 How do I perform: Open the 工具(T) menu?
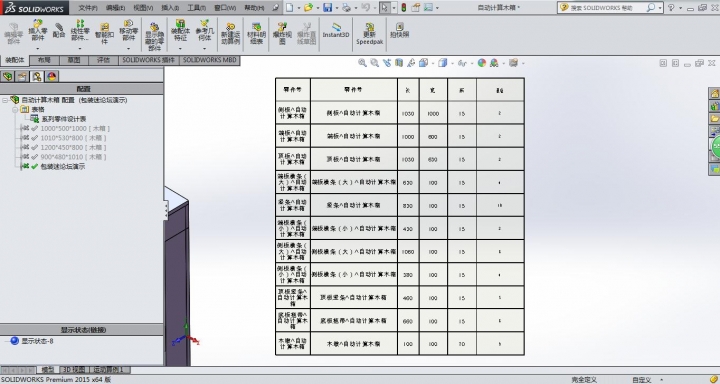197,8
